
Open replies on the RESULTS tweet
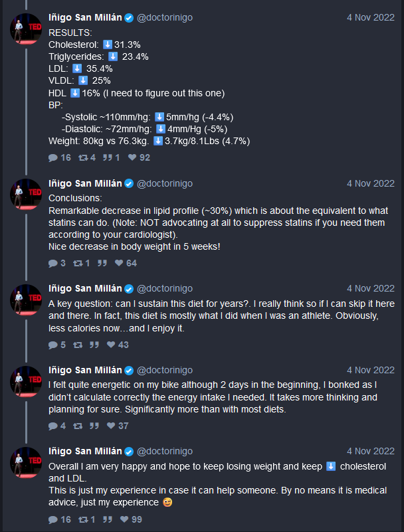pyautogui.click(x=59, y=158)
